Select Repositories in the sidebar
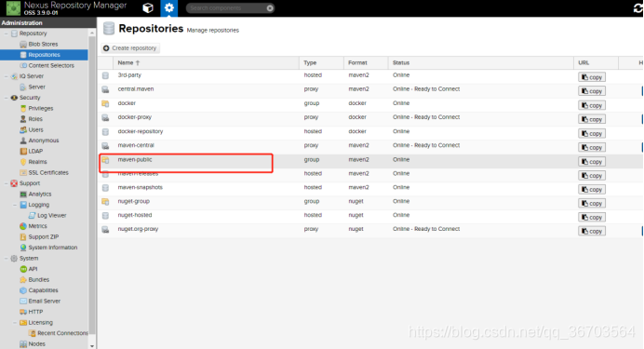This screenshot has width=644, height=349. point(44,55)
